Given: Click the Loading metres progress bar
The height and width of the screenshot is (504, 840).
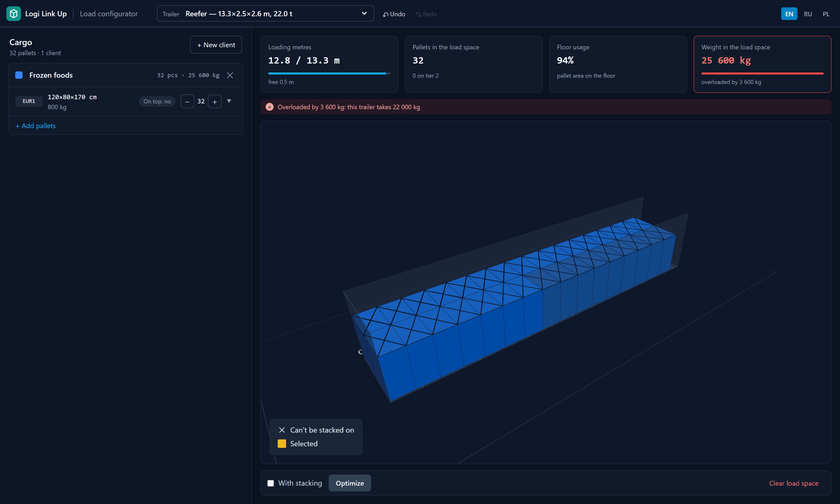Looking at the screenshot, I should click(x=329, y=73).
